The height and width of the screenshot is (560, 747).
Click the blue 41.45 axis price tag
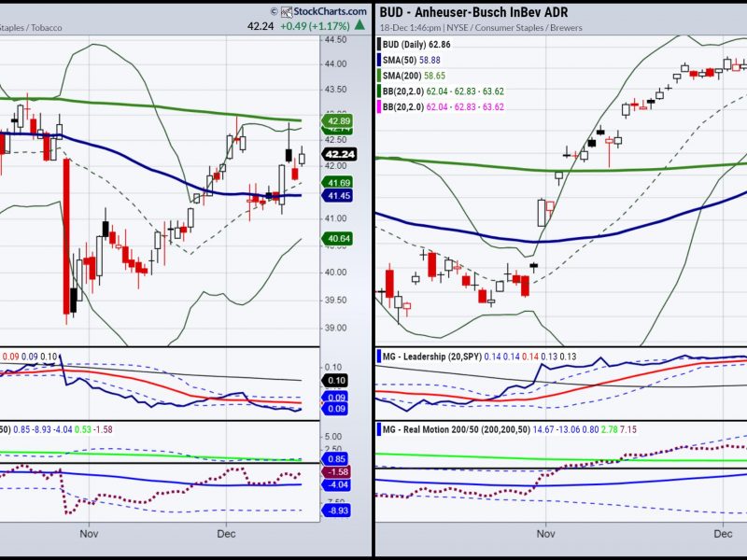point(338,195)
